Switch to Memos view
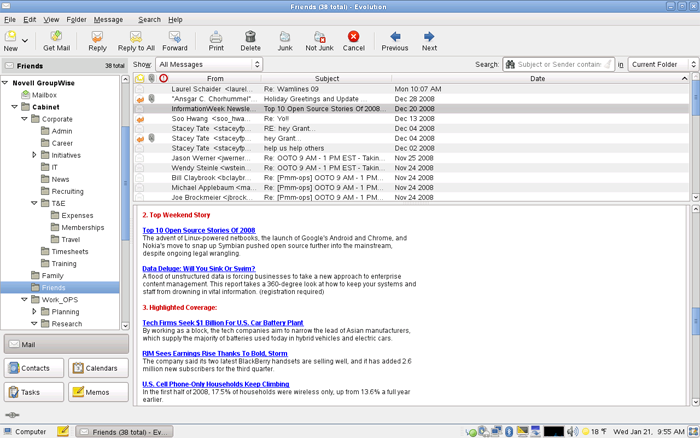 click(x=98, y=392)
